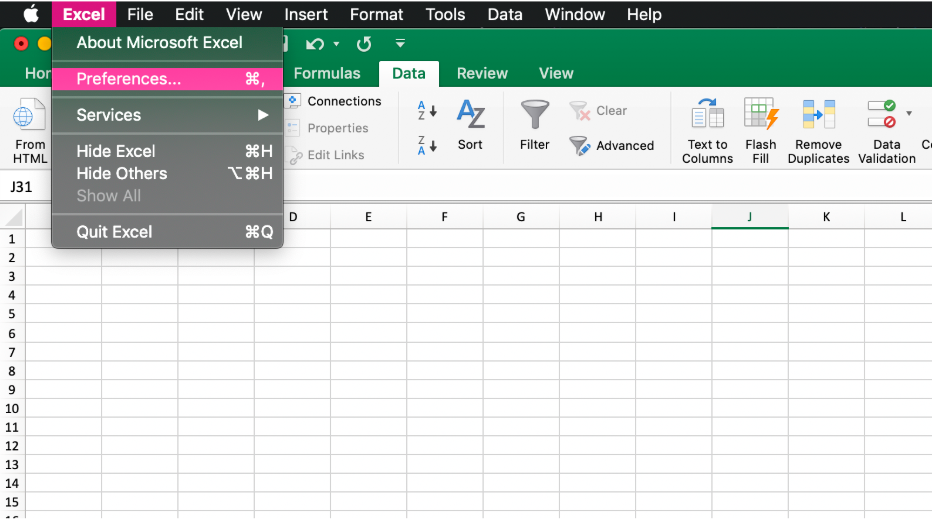Open the Data menu in menu bar

point(505,14)
